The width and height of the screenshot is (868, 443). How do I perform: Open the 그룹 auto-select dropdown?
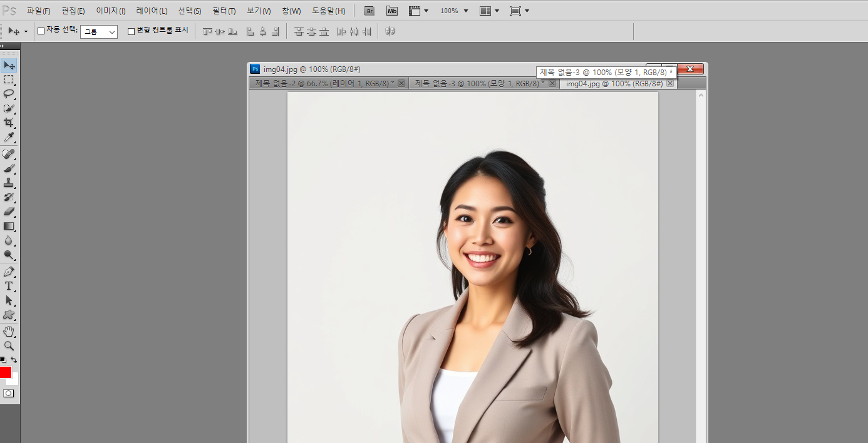coord(100,32)
